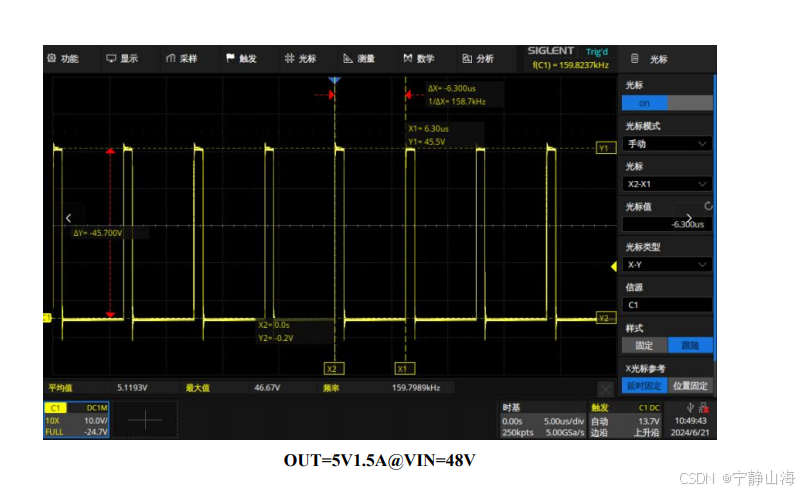Open the 触发 trigger menu
Viewport: 807px width, 494px height.
click(241, 59)
